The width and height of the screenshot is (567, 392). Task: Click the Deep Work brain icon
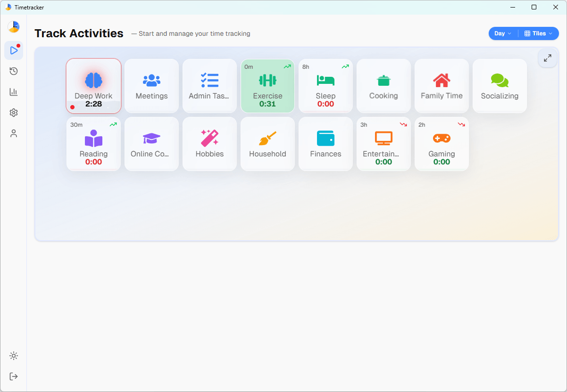[93, 81]
